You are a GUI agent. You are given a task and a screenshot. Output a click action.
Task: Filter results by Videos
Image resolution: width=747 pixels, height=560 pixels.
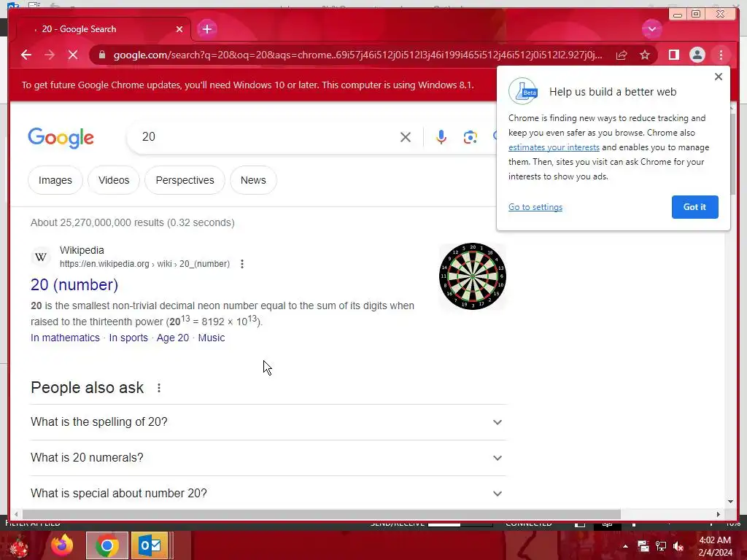pyautogui.click(x=114, y=180)
